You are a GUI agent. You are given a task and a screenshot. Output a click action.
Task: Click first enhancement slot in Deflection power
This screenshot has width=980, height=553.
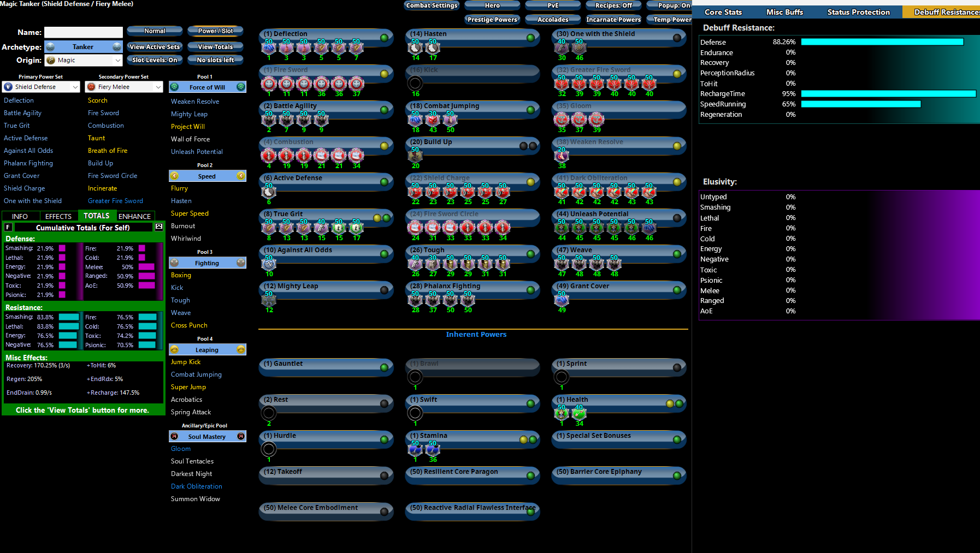tap(269, 49)
